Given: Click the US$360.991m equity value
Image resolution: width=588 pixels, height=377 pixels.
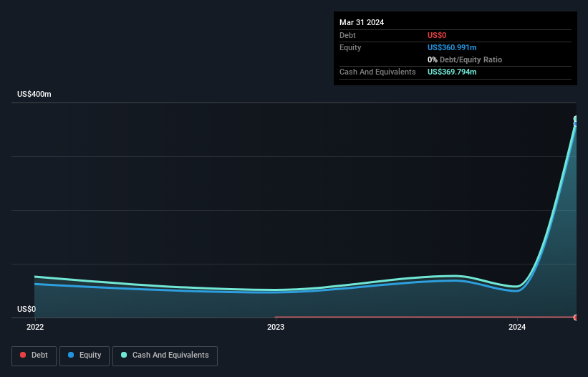Looking at the screenshot, I should coord(452,47).
